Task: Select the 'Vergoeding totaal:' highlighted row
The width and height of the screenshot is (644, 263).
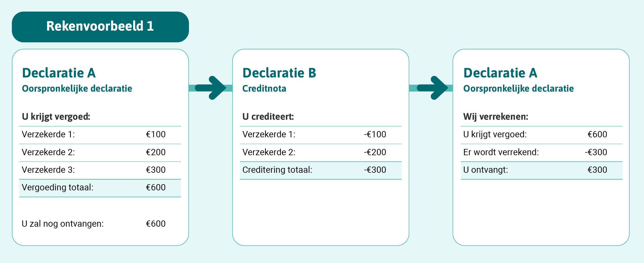Action: pyautogui.click(x=100, y=188)
